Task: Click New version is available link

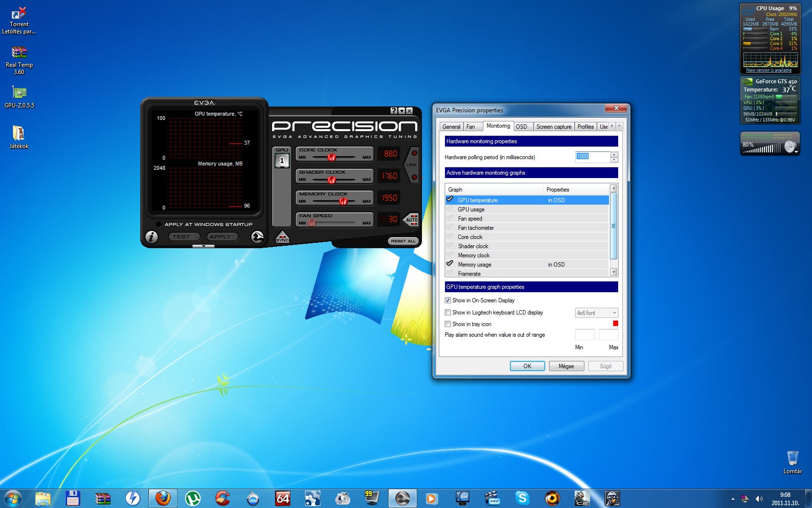Action: point(769,70)
